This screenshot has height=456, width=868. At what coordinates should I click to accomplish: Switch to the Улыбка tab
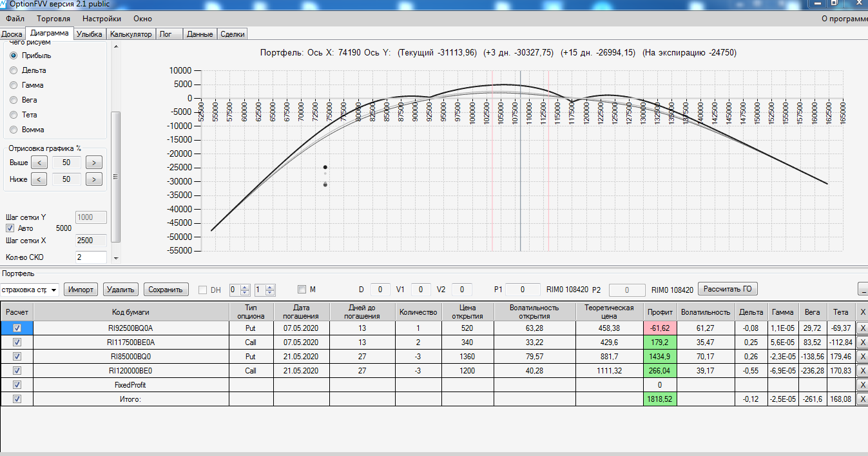point(90,34)
